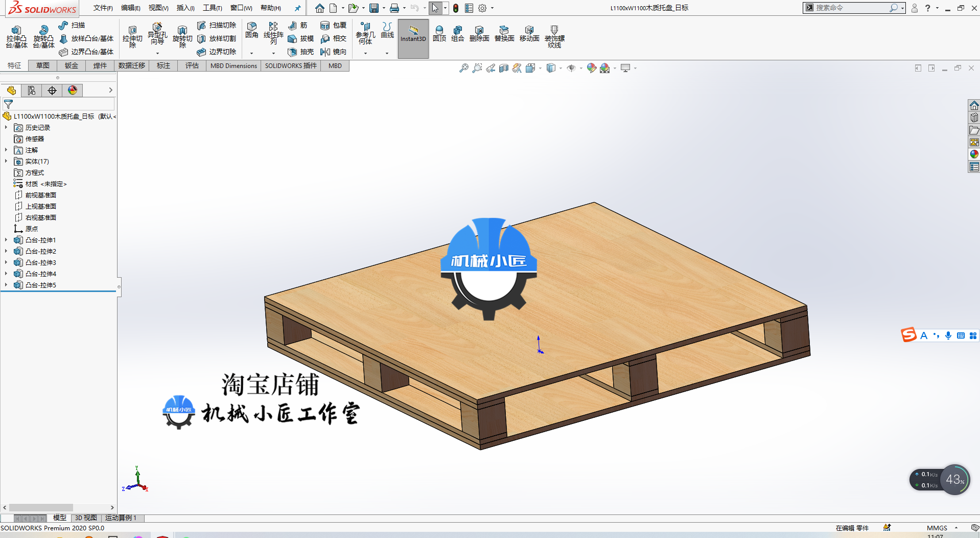The height and width of the screenshot is (538, 980).
Task: Toggle Instant3D mode
Action: pyautogui.click(x=413, y=38)
